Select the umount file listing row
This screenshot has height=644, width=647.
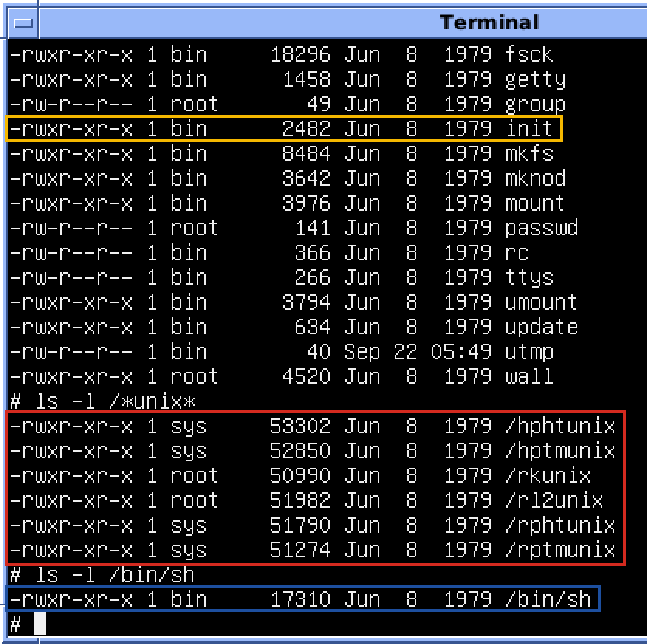click(293, 303)
